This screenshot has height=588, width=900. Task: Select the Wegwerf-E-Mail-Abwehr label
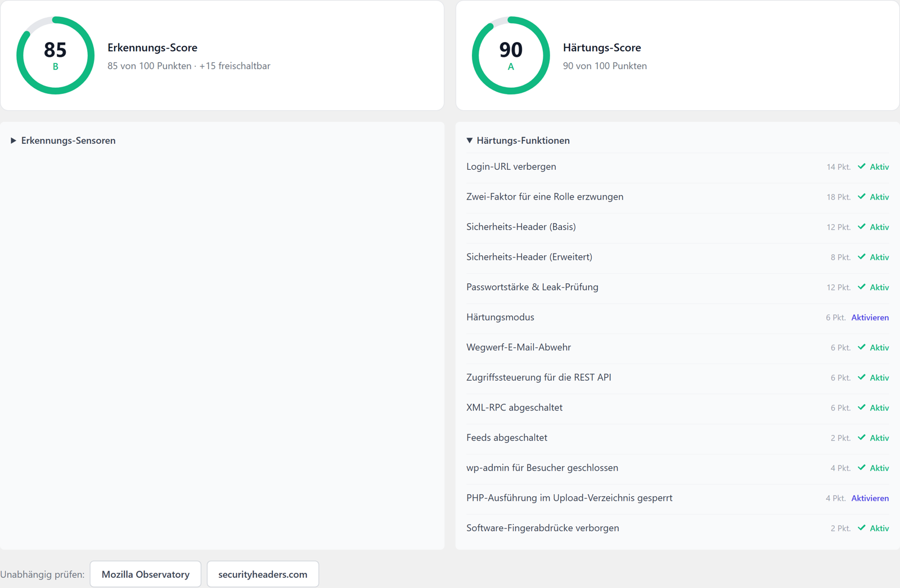coord(519,347)
